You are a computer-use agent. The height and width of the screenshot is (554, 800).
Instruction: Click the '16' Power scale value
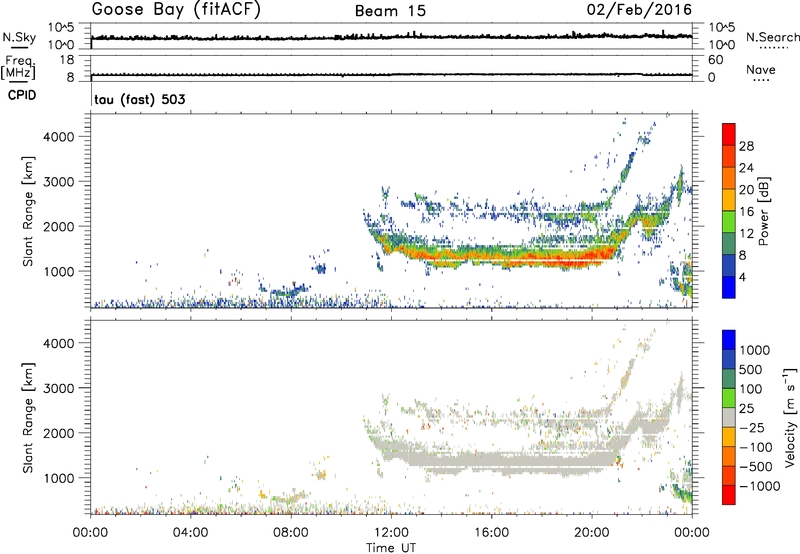pyautogui.click(x=746, y=212)
